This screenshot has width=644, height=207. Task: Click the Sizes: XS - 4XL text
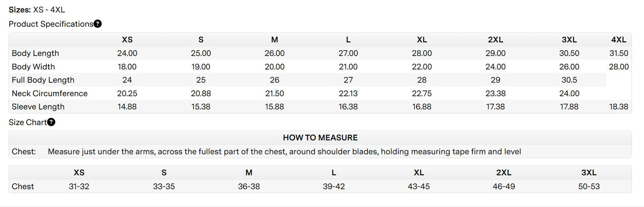(37, 10)
